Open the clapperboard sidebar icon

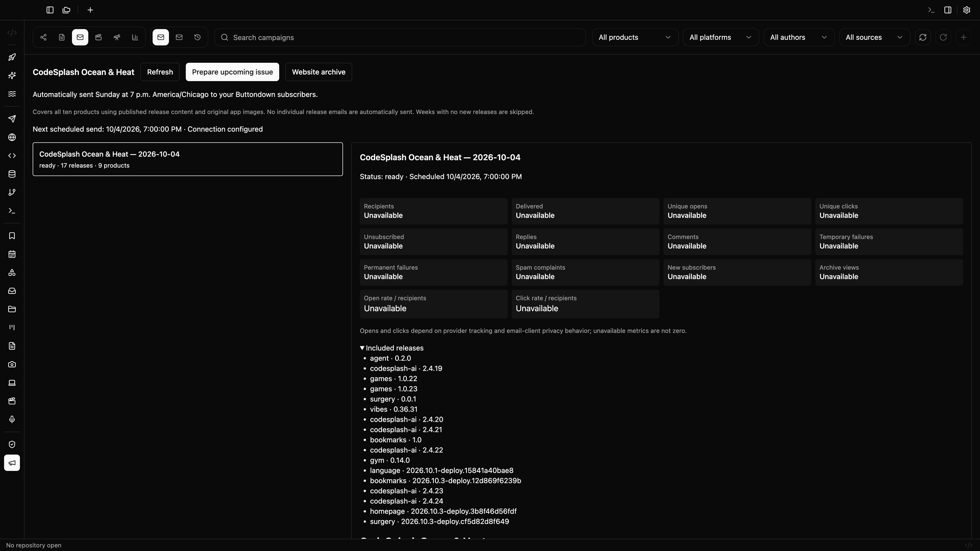click(12, 401)
